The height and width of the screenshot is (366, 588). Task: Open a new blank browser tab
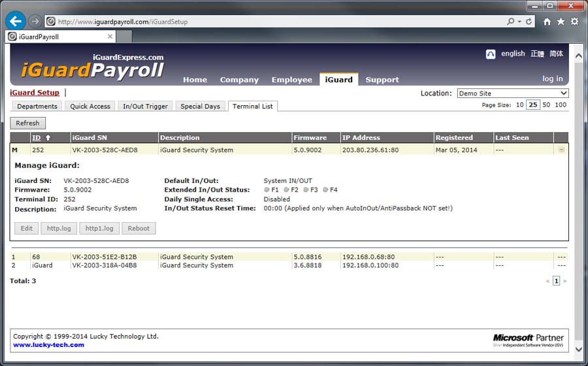tap(125, 37)
